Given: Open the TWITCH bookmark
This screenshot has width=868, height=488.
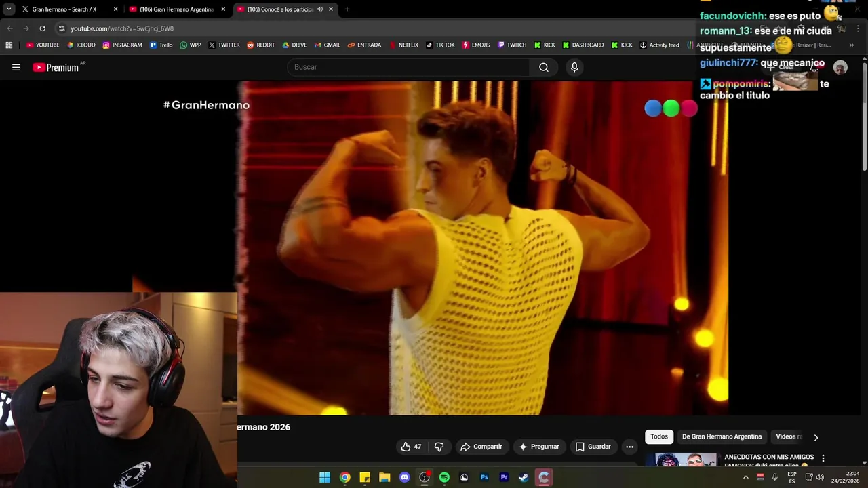Looking at the screenshot, I should [x=512, y=45].
